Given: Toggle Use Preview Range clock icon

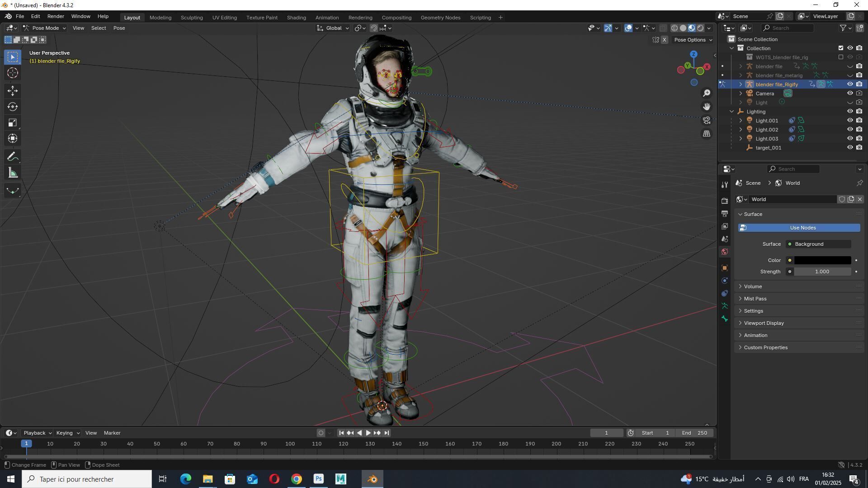Looking at the screenshot, I should pyautogui.click(x=631, y=433).
